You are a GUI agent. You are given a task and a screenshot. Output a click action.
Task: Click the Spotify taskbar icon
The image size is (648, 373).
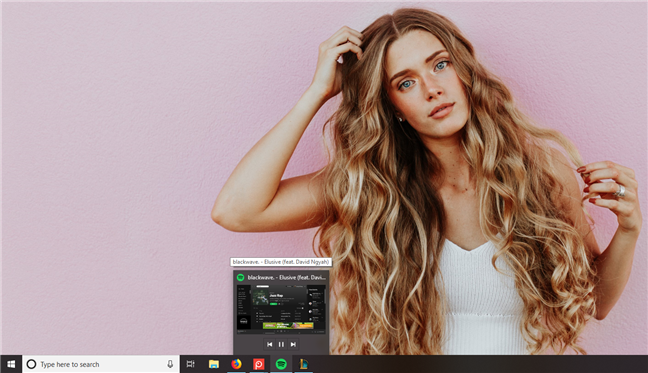click(x=281, y=364)
